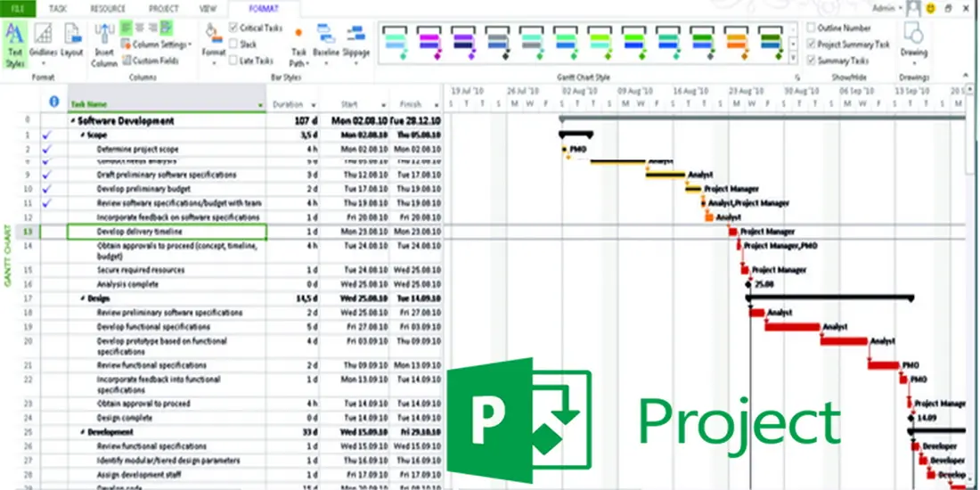Open the Duration column filter arrow
This screenshot has height=490, width=980.
click(314, 105)
